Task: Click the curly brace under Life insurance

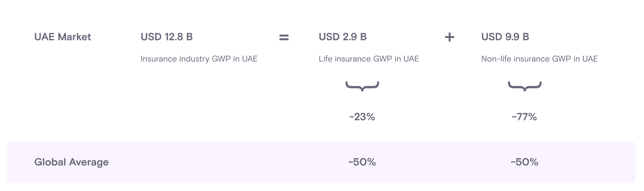Action: click(x=362, y=86)
